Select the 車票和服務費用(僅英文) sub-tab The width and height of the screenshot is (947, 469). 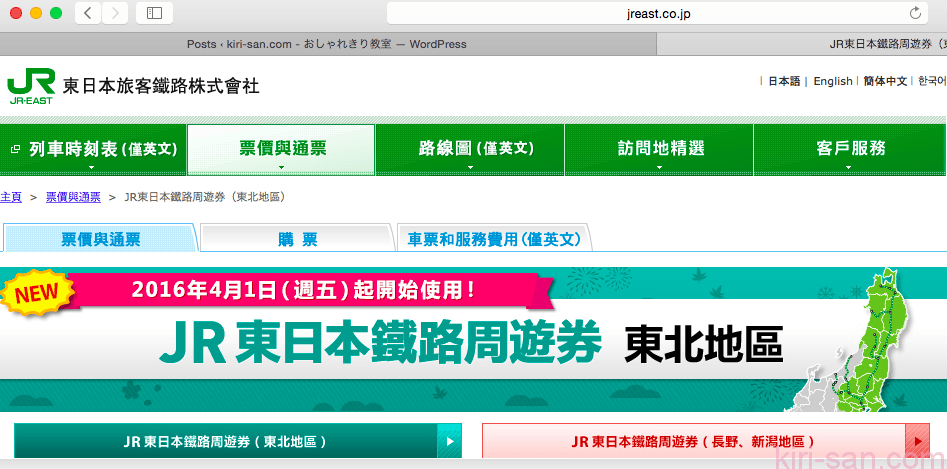coord(494,239)
